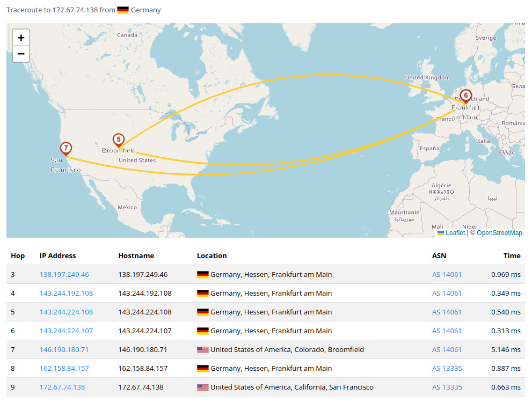Click the German flag in the traceroute heading
The image size is (532, 403).
pyautogui.click(x=123, y=10)
